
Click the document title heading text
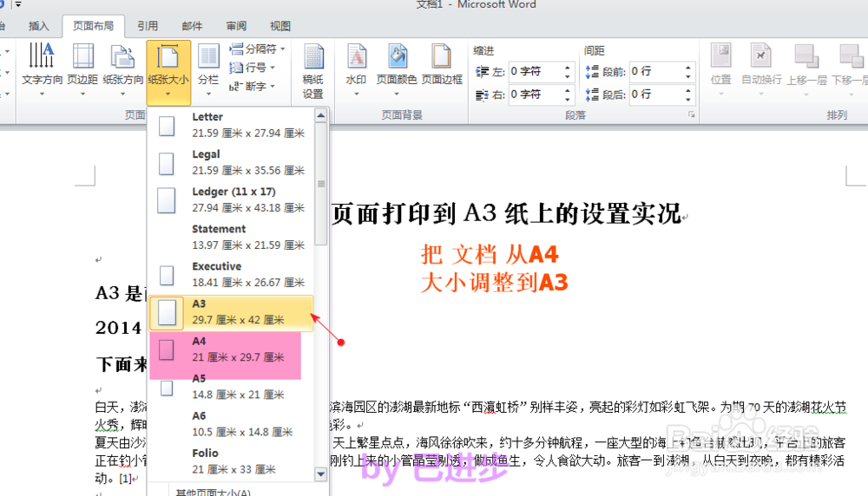point(506,213)
